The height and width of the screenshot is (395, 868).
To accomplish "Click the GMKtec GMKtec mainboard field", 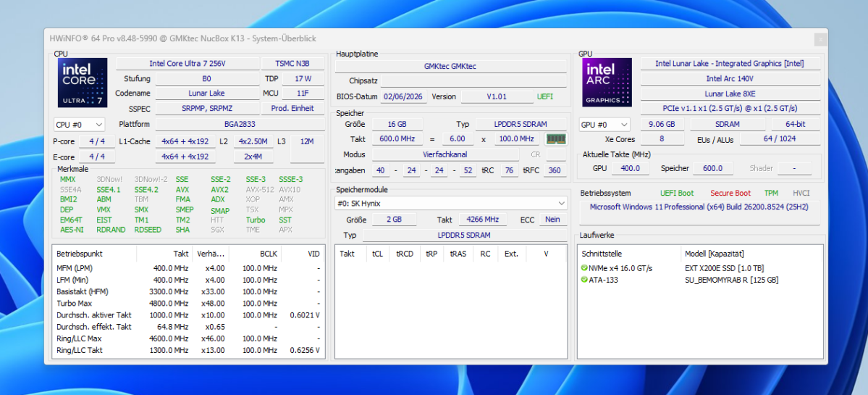I will [x=450, y=66].
